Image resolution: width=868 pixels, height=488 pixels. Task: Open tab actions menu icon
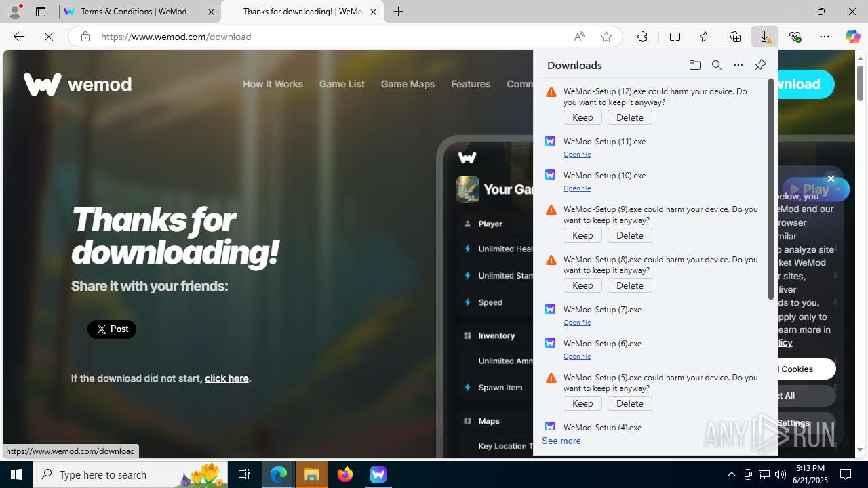pyautogui.click(x=41, y=12)
